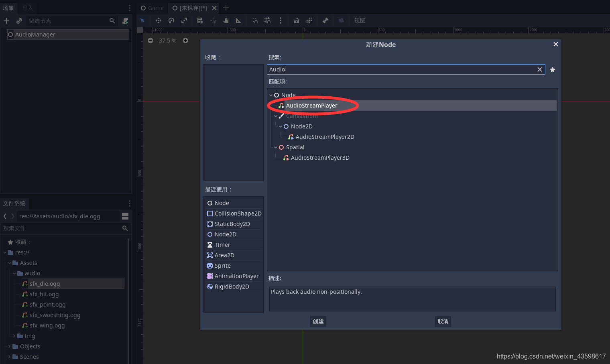Open the Game scene tab
The height and width of the screenshot is (364, 610).
pyautogui.click(x=152, y=8)
